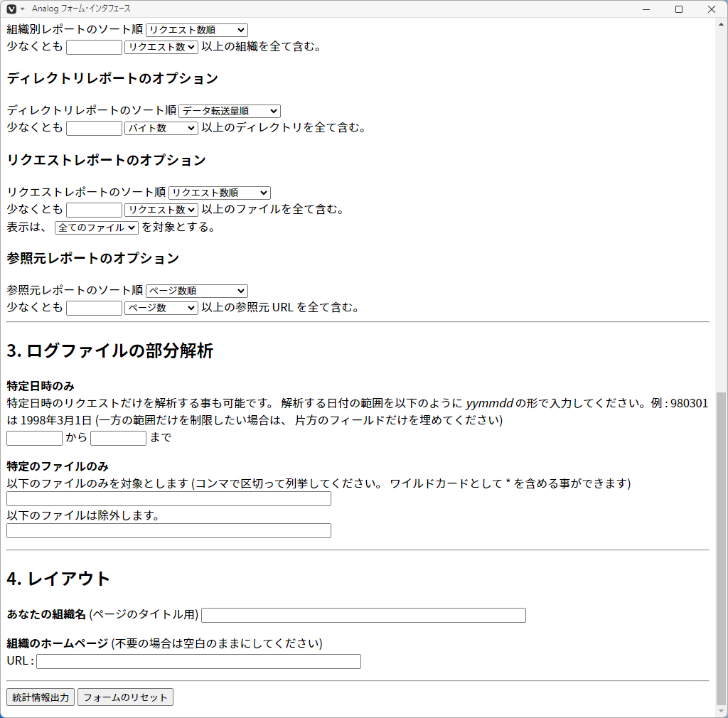Click the 特定日時のみ label

point(41,386)
